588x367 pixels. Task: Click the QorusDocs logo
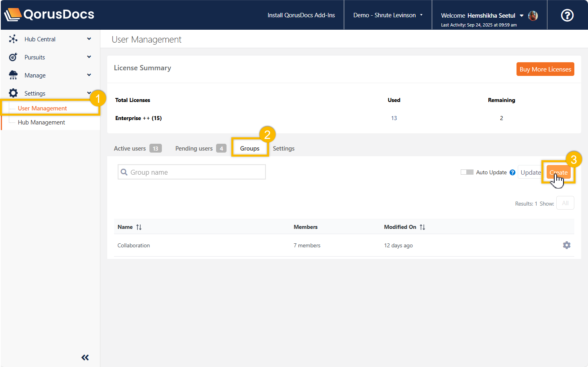49,14
